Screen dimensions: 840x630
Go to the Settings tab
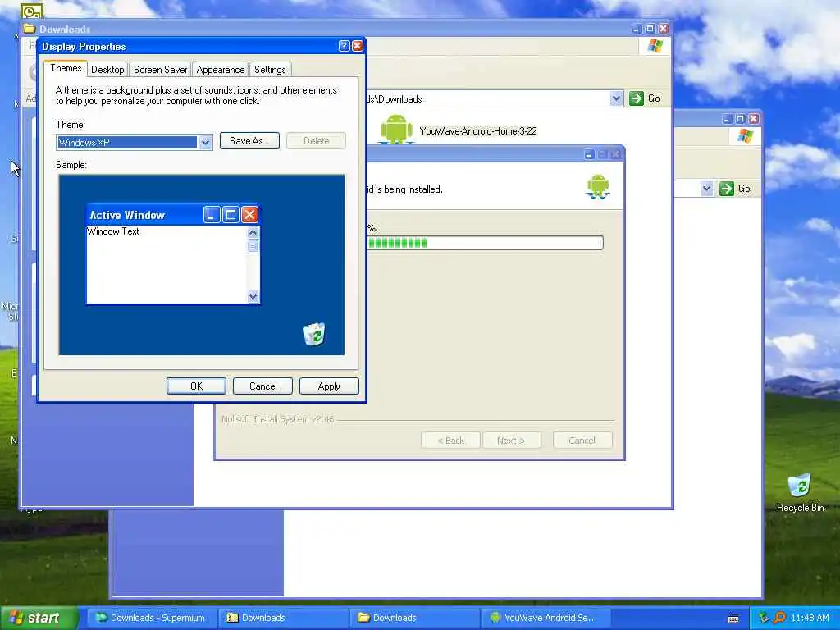coord(269,70)
